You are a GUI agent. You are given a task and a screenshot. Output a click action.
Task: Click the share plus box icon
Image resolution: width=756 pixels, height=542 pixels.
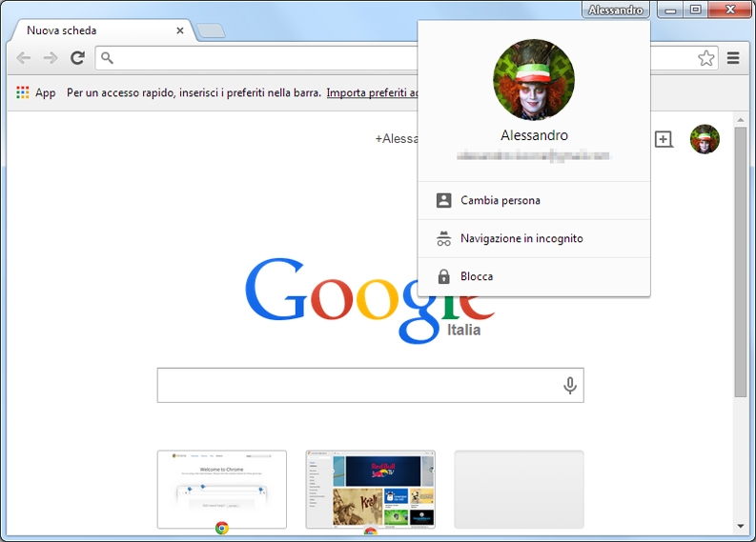tap(664, 139)
